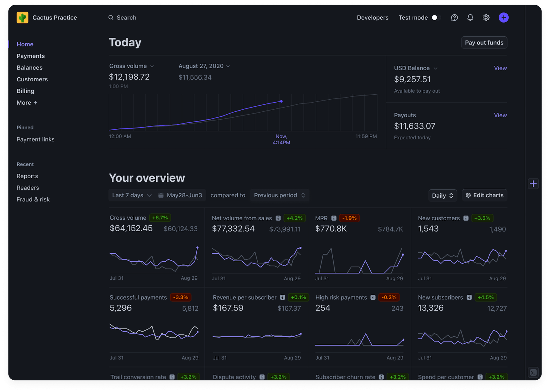Open the Gross volume metric dropdown
The width and height of the screenshot is (550, 392).
pos(152,66)
